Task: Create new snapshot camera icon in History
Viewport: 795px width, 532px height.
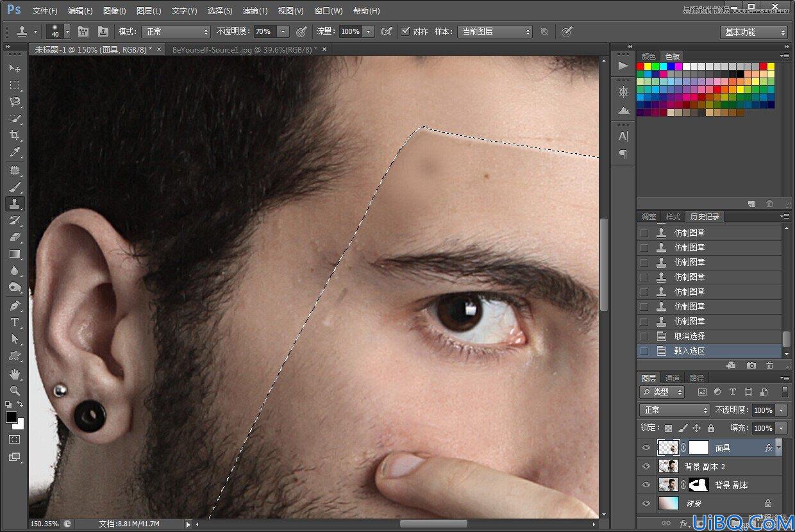Action: click(751, 365)
